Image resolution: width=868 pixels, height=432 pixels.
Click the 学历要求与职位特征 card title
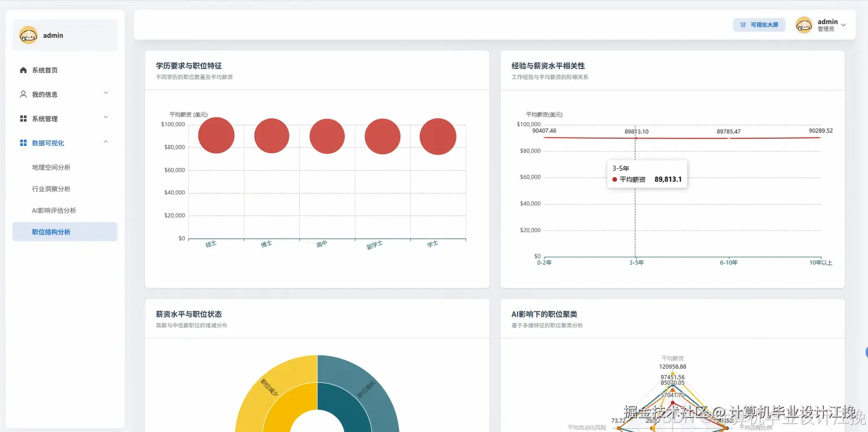189,66
